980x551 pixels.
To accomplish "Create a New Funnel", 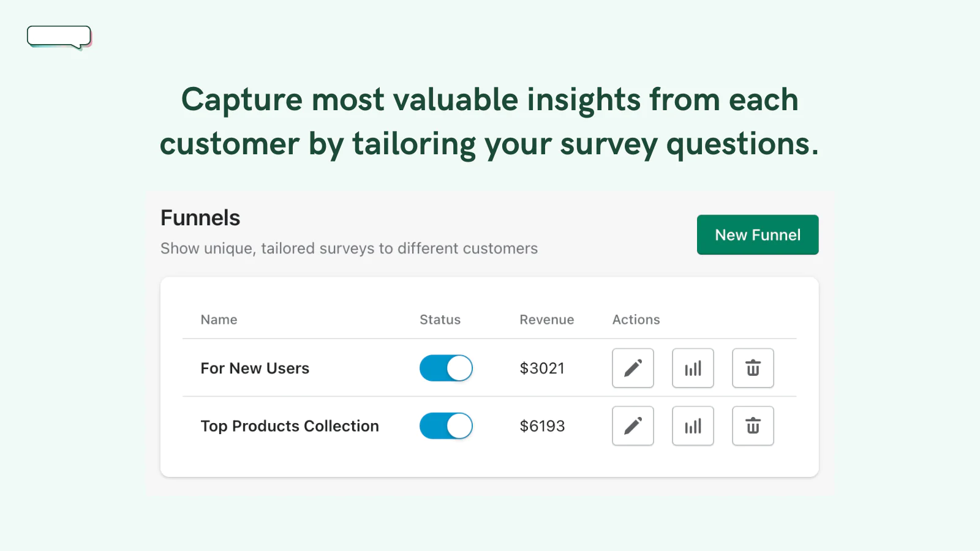I will click(x=758, y=234).
